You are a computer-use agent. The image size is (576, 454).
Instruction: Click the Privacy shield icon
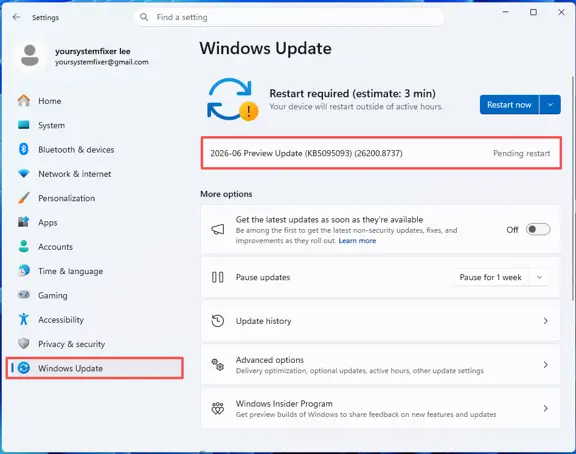[x=24, y=343]
